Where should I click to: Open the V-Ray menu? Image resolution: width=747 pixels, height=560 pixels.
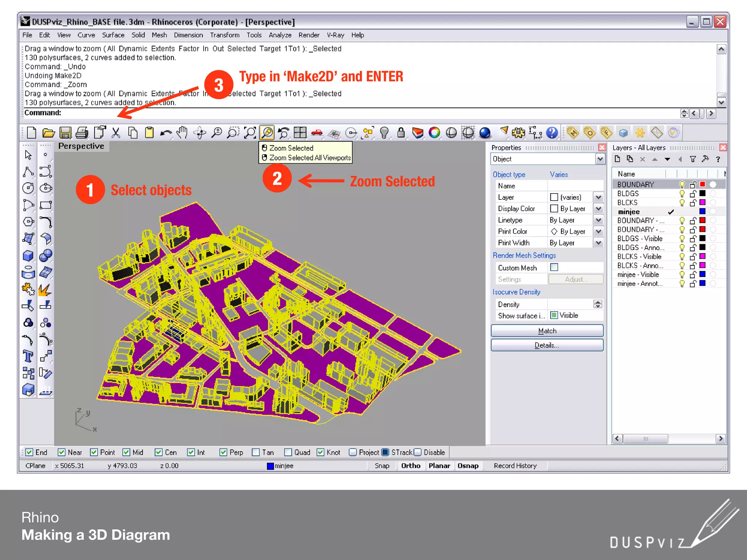(335, 35)
